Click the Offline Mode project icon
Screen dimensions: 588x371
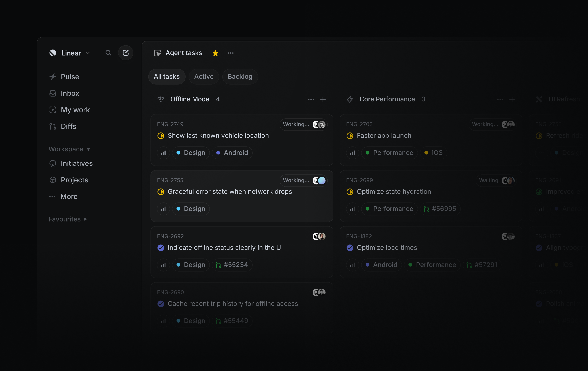[x=161, y=99]
